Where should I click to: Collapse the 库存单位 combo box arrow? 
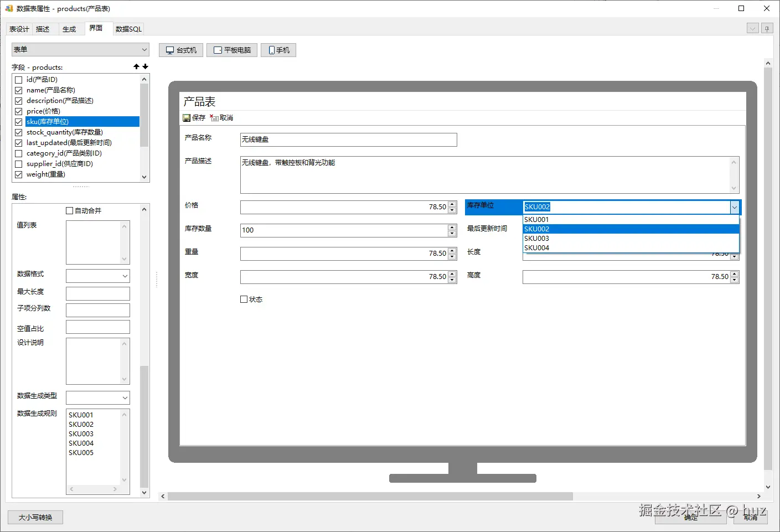(734, 207)
